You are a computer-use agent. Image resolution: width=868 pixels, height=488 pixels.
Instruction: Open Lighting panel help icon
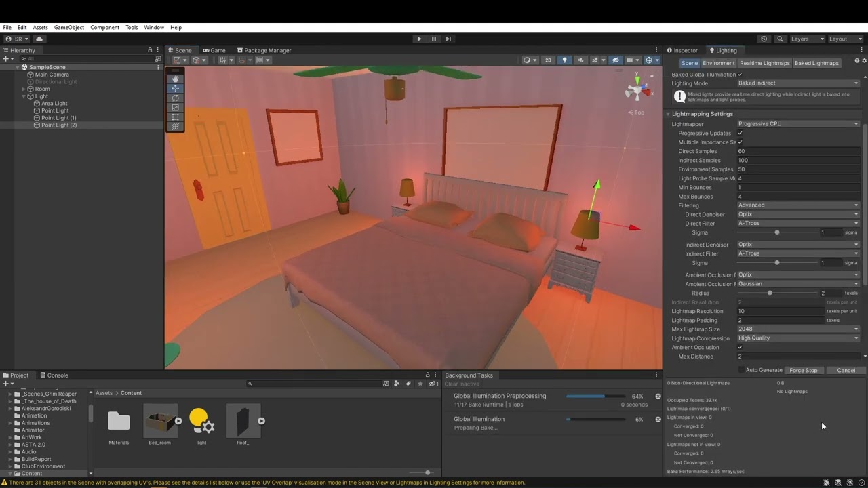click(x=856, y=61)
